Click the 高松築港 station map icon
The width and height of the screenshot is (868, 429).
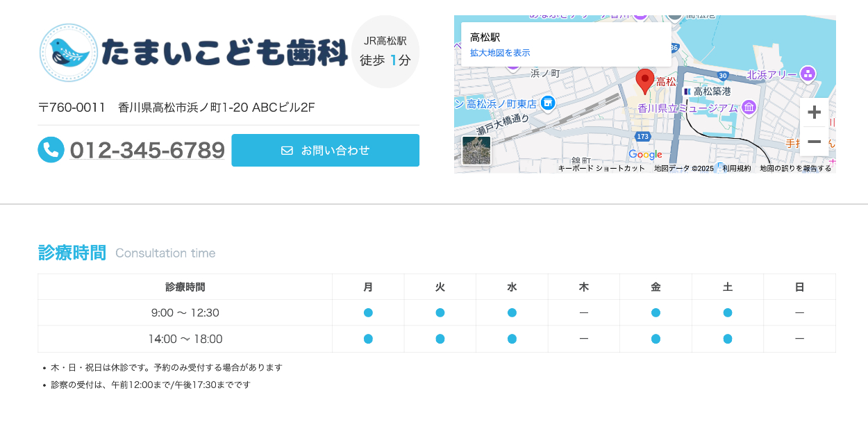coord(687,92)
